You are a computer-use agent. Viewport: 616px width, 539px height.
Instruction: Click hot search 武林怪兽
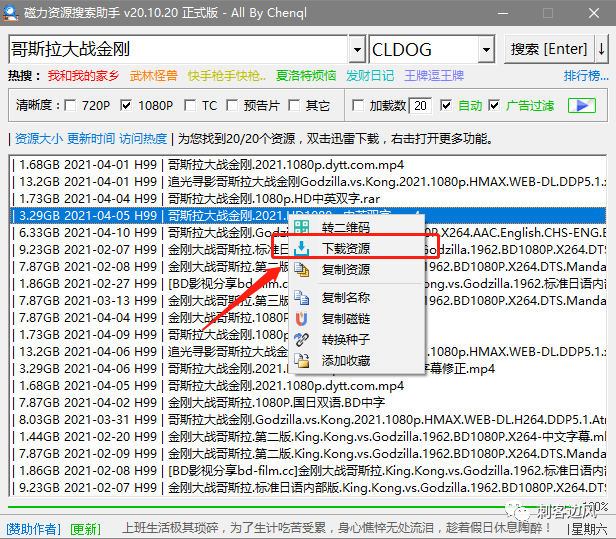[x=154, y=75]
